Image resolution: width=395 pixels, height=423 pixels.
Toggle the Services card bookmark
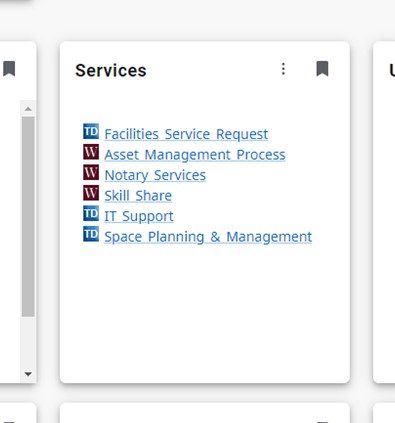322,69
